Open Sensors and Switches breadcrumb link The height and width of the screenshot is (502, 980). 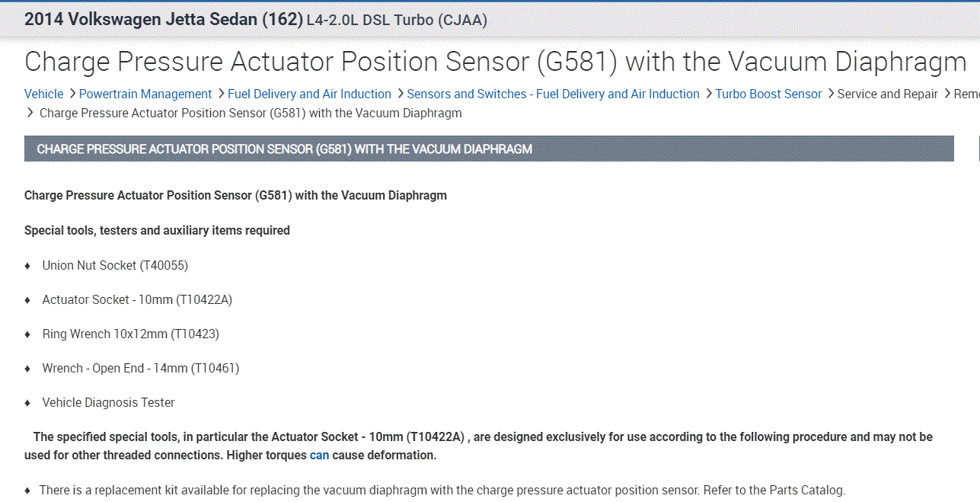point(553,94)
